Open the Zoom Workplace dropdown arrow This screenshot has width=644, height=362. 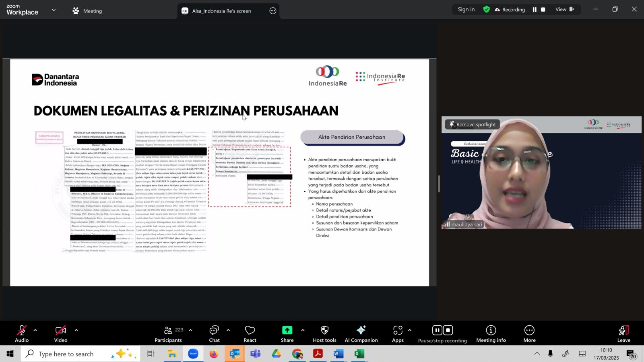tap(54, 10)
